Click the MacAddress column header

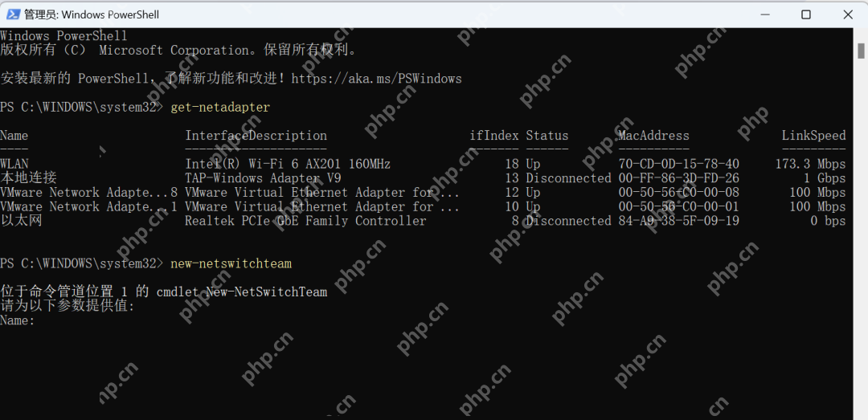point(653,136)
